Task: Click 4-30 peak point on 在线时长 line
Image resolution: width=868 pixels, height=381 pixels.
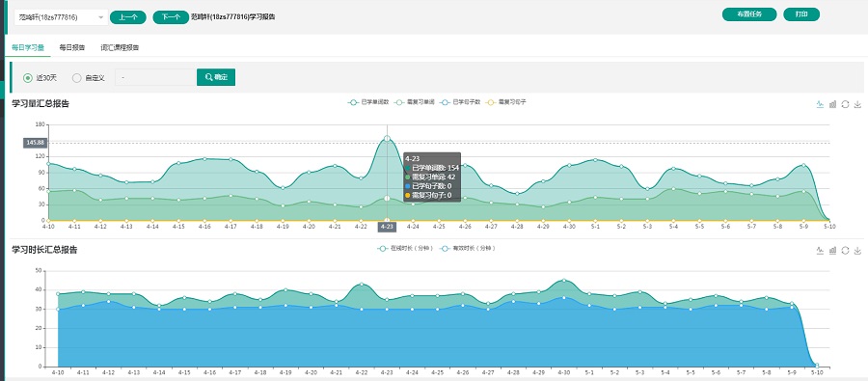Action: [564, 281]
